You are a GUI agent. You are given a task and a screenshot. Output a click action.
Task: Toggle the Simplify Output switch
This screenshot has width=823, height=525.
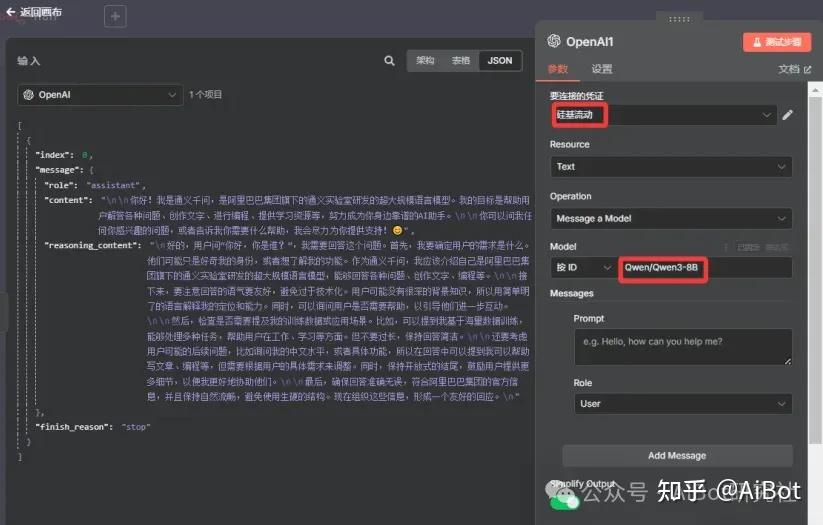point(564,503)
